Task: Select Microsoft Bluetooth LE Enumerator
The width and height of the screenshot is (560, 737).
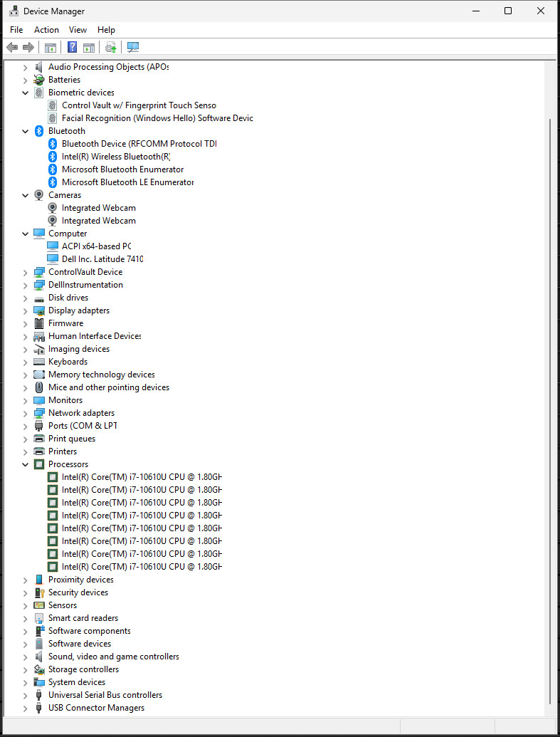Action: [x=128, y=182]
